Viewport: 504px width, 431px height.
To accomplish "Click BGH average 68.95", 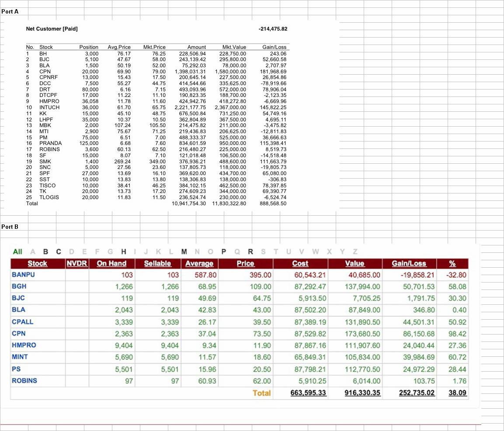I will (x=207, y=286).
